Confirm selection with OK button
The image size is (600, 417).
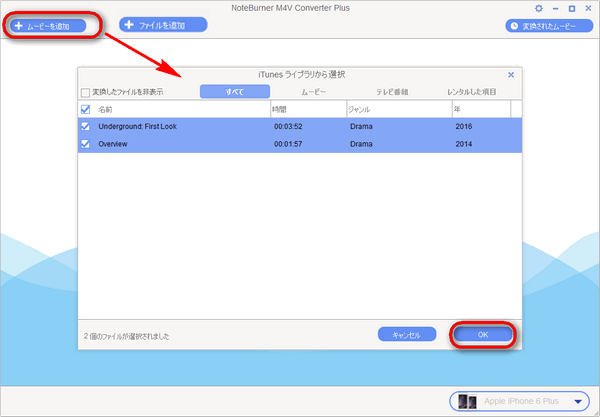(x=483, y=335)
